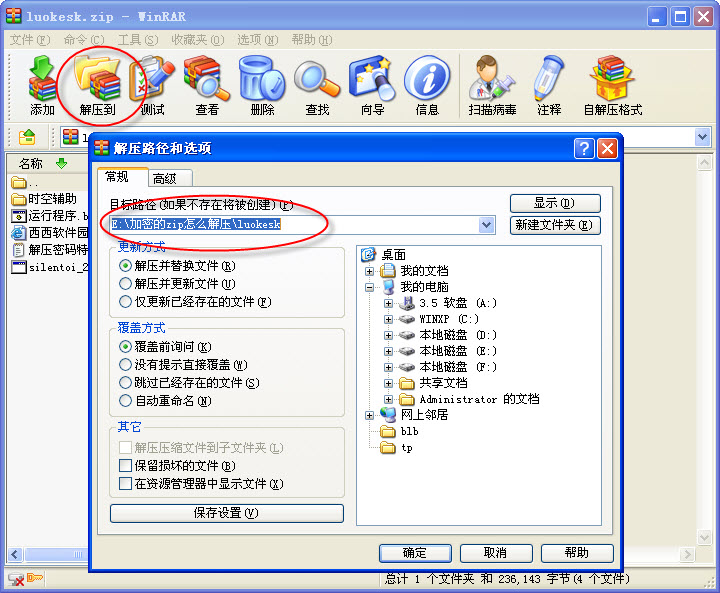Select 解压并更新文件 radio button
The height and width of the screenshot is (593, 720).
point(125,284)
